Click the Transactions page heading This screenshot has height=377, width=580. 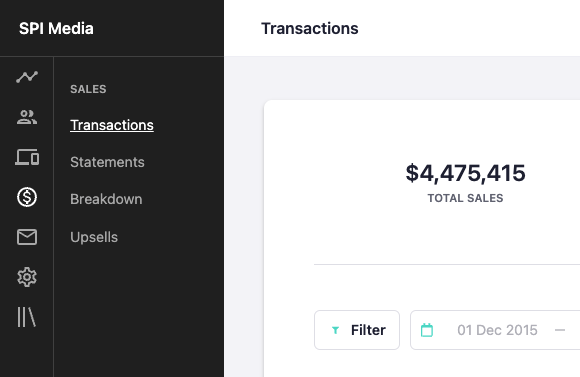click(310, 28)
